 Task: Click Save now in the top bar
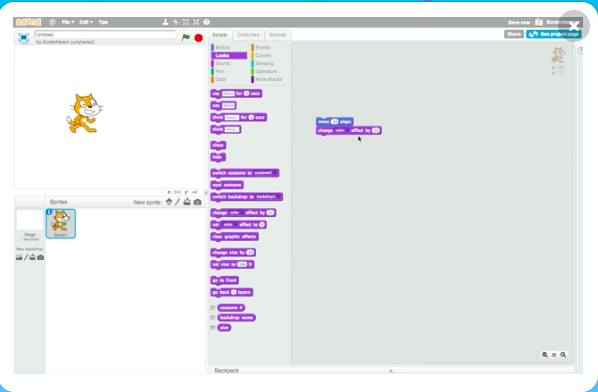tap(519, 22)
